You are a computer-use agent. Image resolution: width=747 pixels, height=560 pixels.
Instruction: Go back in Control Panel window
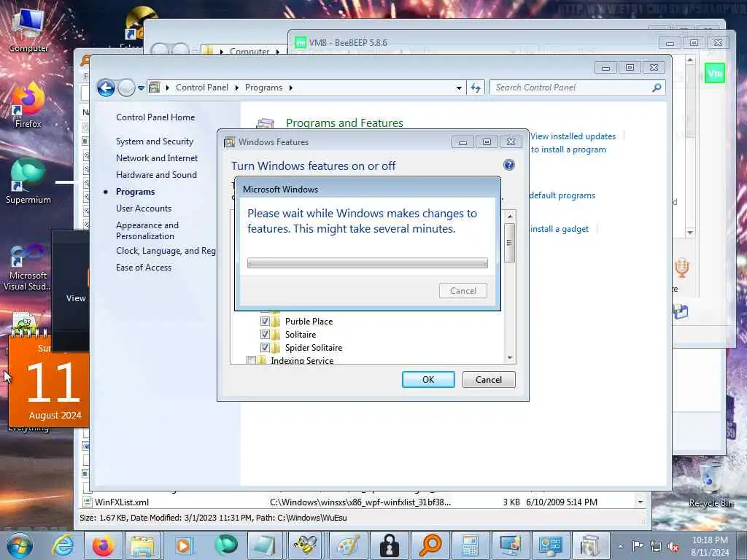pos(106,87)
